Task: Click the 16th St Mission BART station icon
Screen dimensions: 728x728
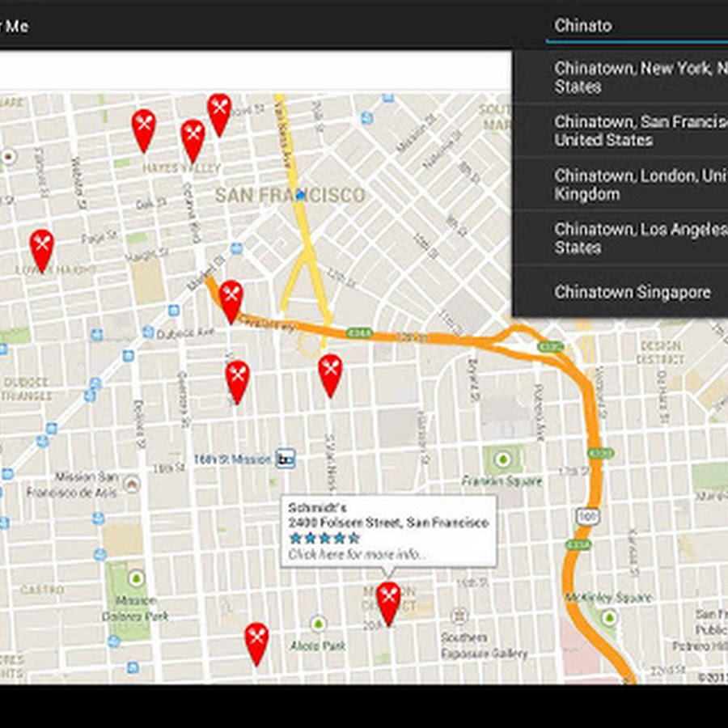Action: click(286, 459)
